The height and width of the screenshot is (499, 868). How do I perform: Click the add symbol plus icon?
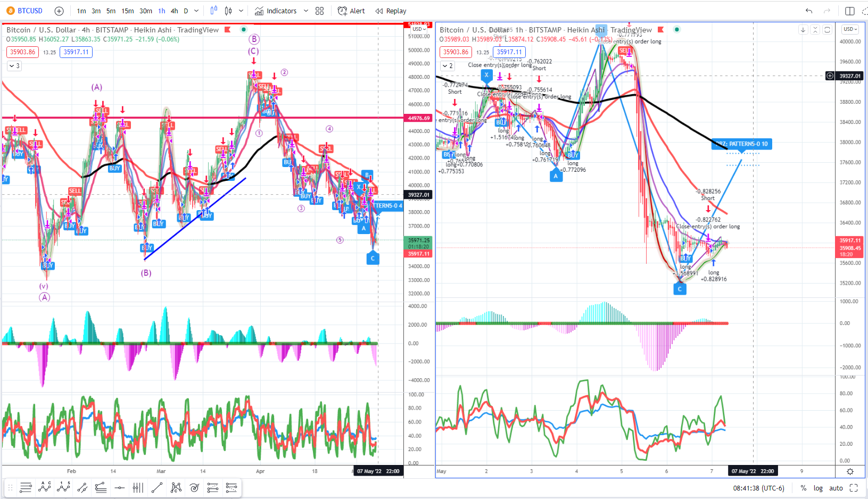[x=59, y=11]
